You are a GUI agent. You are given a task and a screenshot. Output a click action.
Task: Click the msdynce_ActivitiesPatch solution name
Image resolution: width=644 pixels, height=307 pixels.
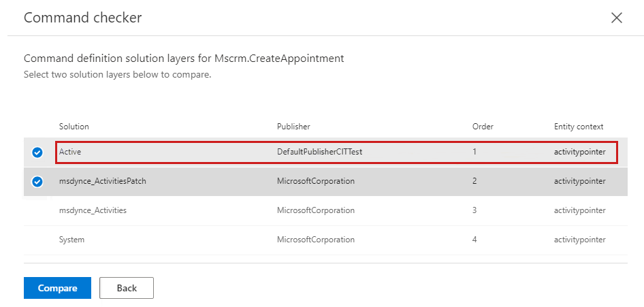[102, 181]
